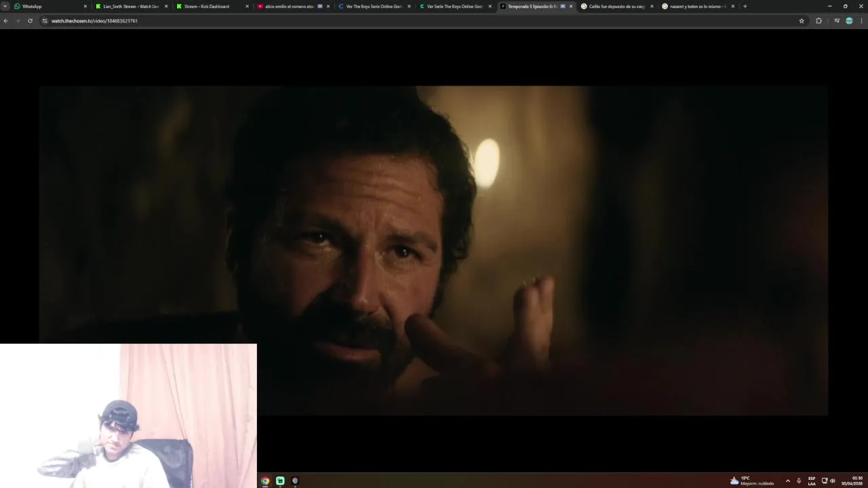Open Chrome from the taskbar
The image size is (868, 488).
265,481
